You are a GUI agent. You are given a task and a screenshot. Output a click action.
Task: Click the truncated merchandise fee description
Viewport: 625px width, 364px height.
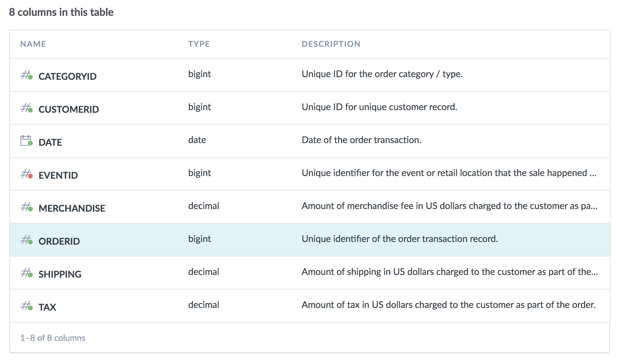[x=450, y=206]
